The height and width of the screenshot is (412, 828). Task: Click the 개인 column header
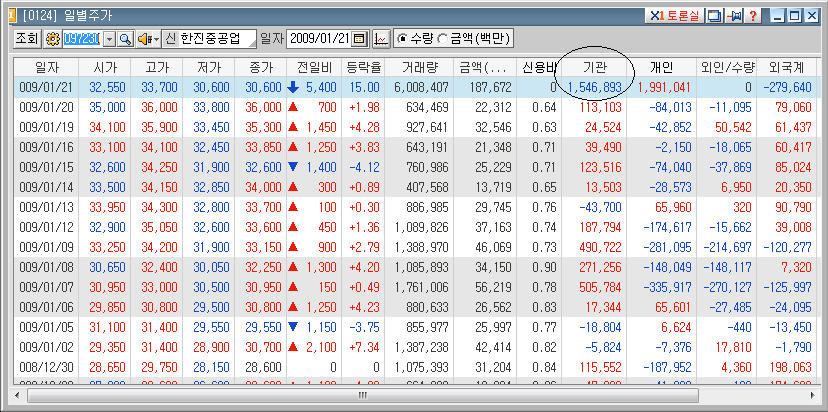coord(661,67)
